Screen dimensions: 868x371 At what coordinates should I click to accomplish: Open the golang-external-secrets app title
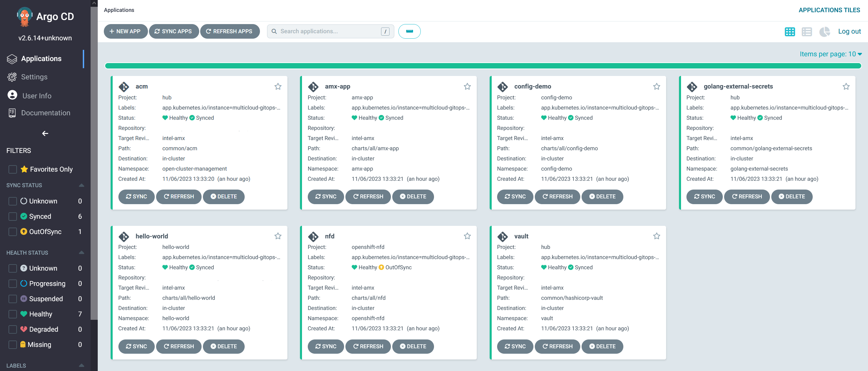click(738, 86)
